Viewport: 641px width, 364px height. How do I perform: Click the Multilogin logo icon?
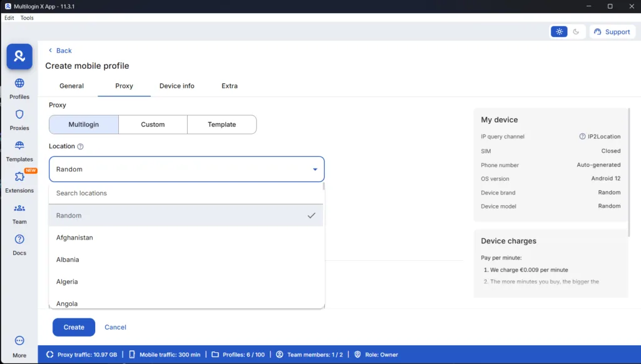19,57
